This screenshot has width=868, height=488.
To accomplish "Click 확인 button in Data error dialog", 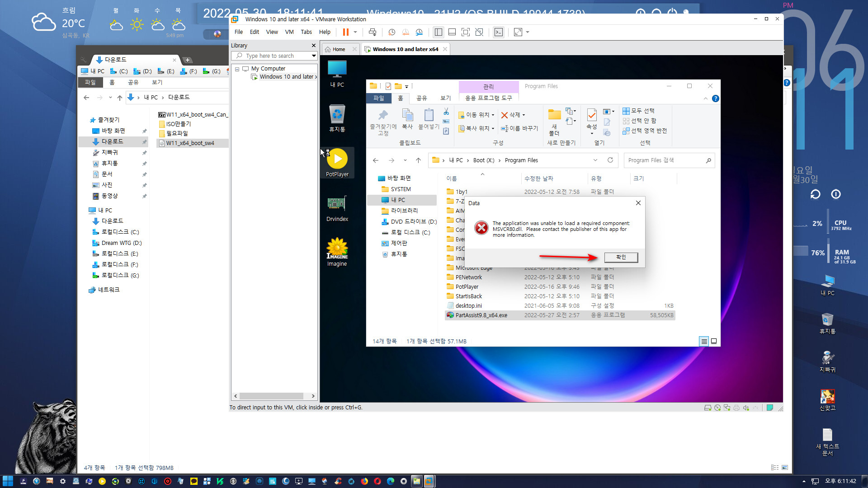I will [x=621, y=257].
